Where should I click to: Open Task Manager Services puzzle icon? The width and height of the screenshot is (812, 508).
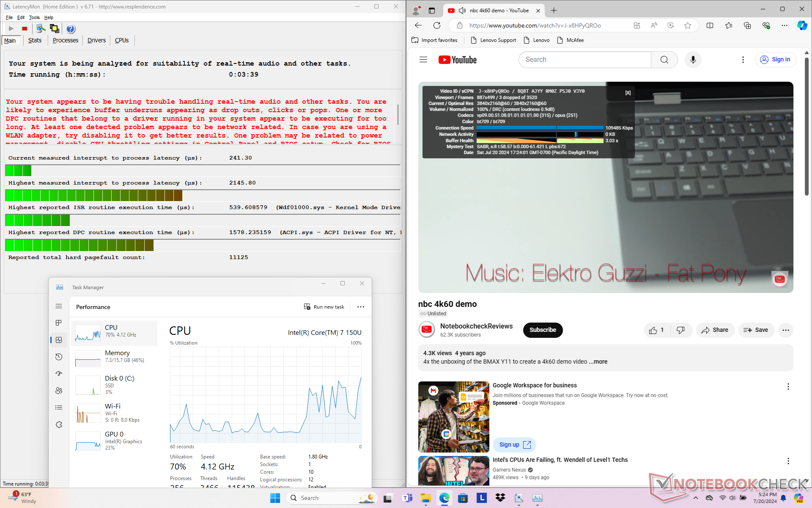tap(59, 425)
